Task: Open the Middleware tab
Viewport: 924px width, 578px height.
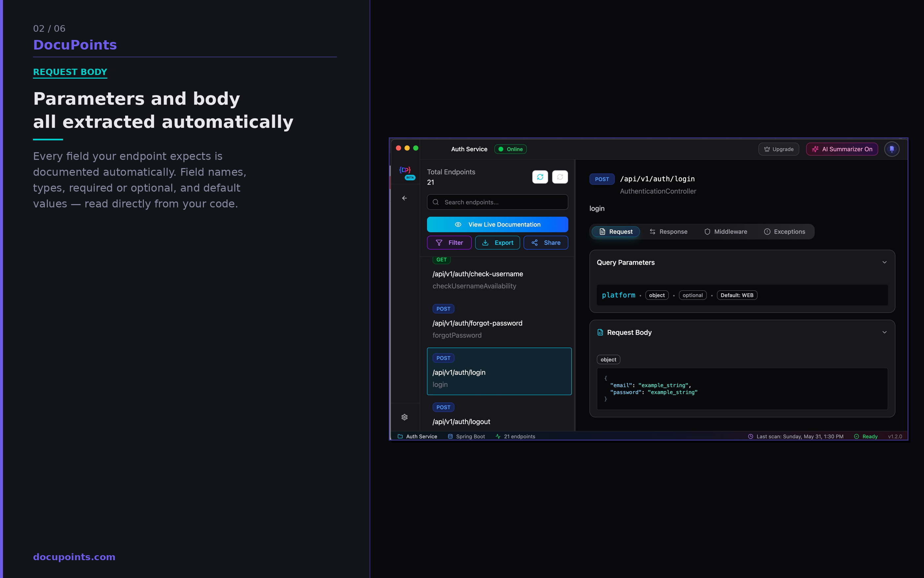Action: click(x=725, y=232)
